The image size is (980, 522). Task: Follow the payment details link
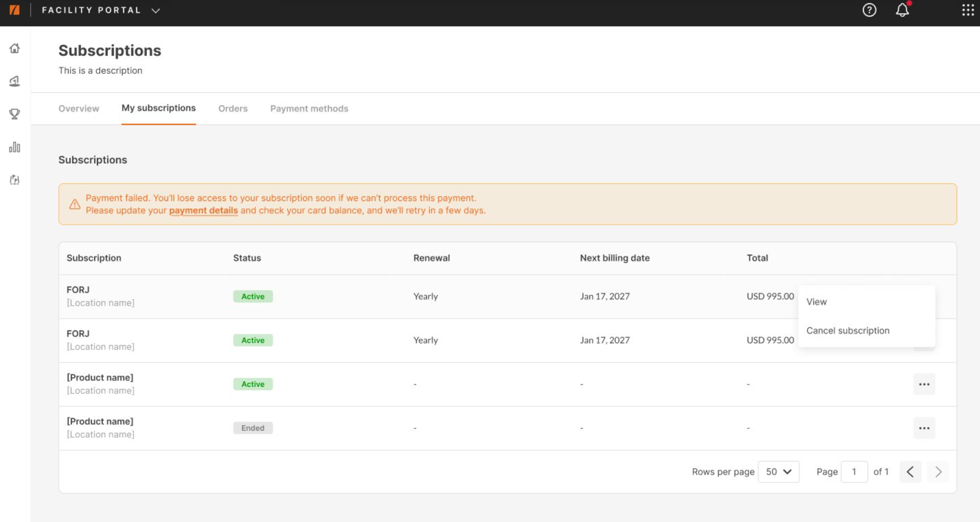[203, 210]
